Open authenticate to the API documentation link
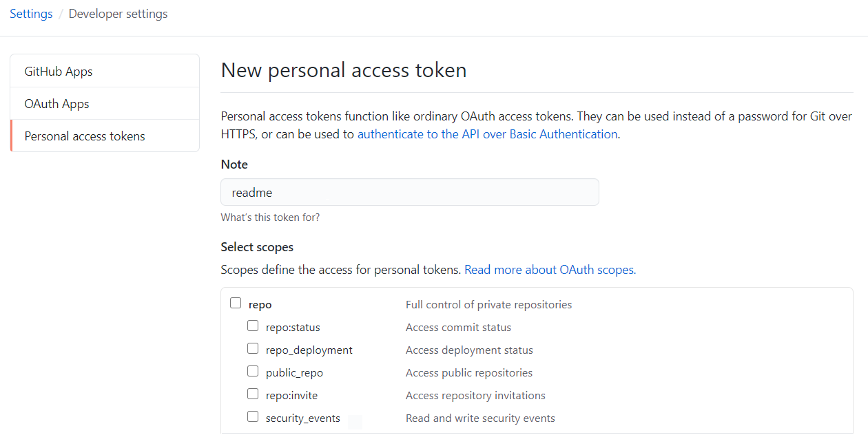868x446 pixels. (487, 134)
